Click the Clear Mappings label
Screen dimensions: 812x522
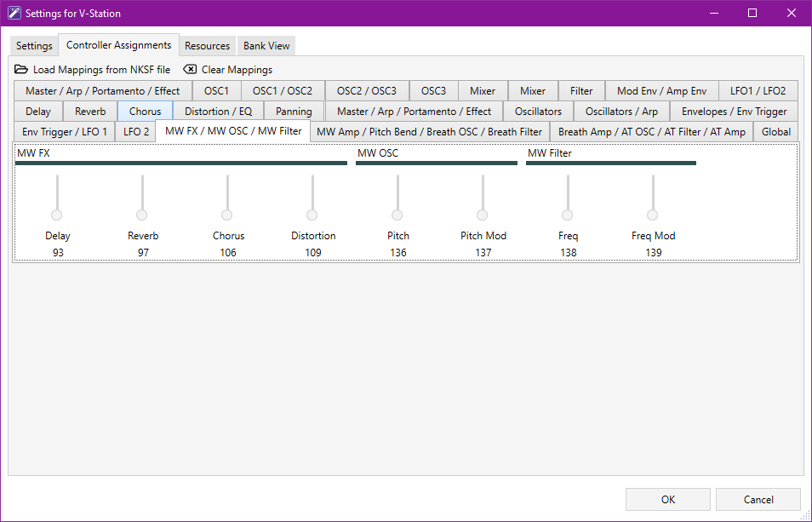(x=237, y=69)
